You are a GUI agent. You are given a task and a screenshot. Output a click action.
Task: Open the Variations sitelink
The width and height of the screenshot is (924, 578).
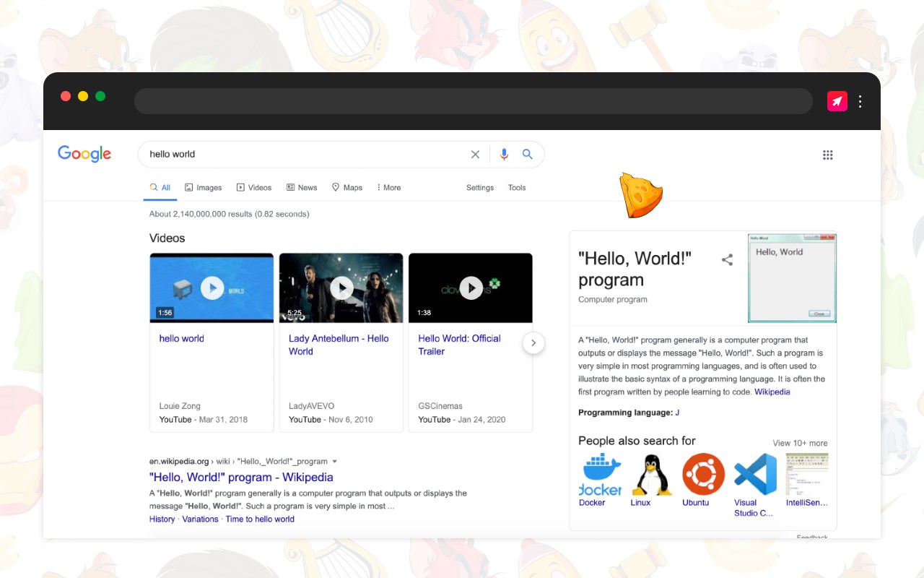point(201,519)
